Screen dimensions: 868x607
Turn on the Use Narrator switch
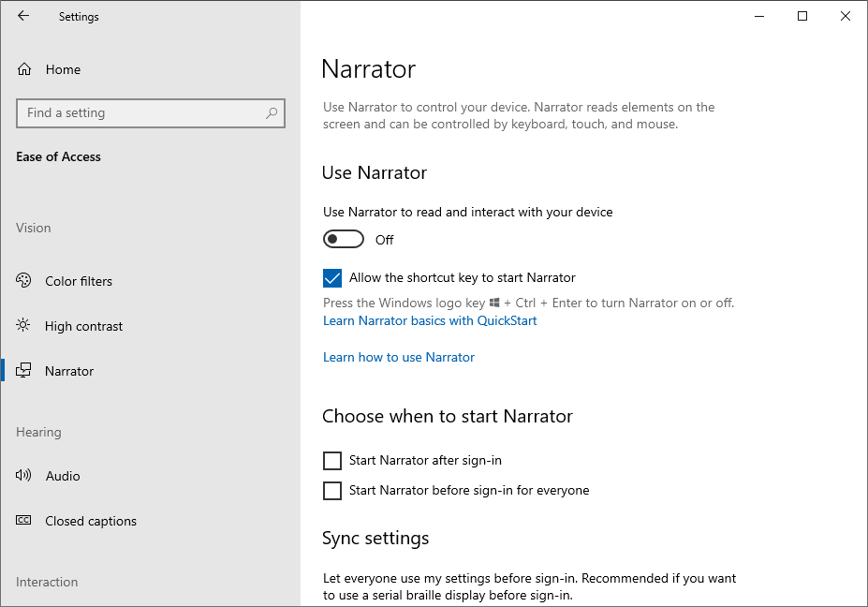click(x=344, y=239)
